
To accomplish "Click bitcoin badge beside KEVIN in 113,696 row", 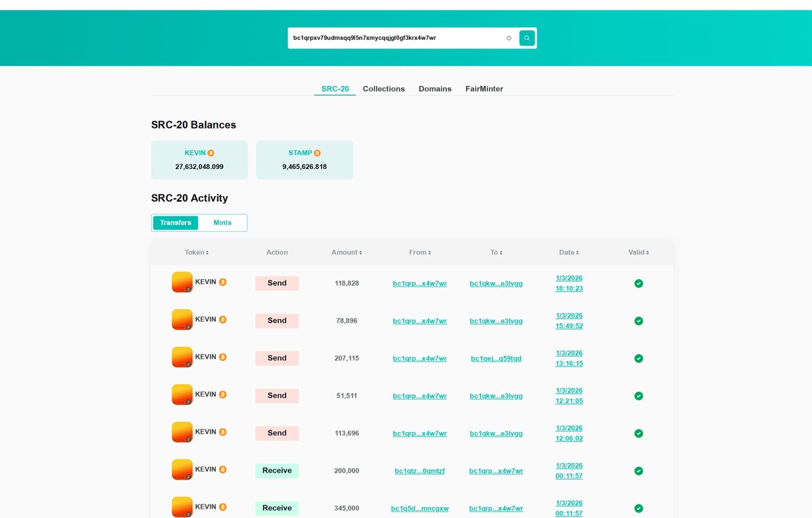I will 223,432.
